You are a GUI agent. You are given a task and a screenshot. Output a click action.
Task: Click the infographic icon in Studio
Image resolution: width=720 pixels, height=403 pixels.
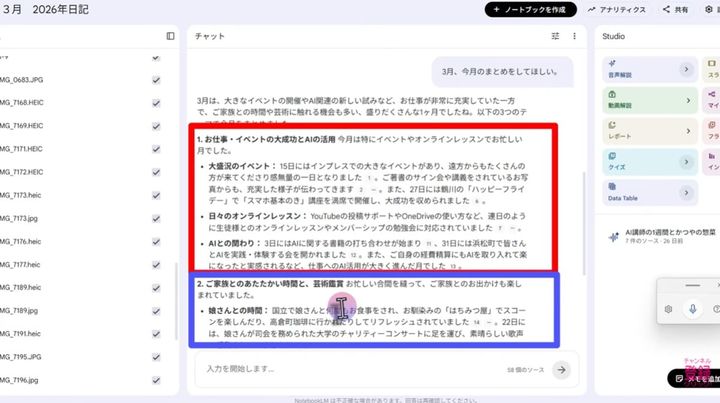click(x=711, y=156)
